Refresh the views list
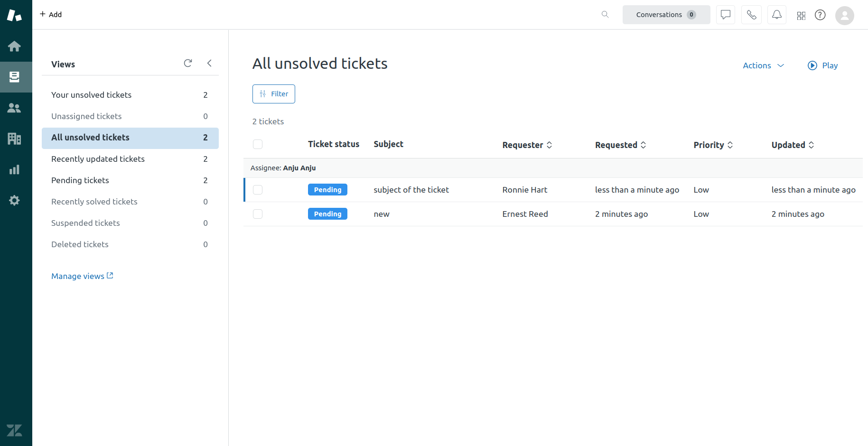 pos(188,63)
